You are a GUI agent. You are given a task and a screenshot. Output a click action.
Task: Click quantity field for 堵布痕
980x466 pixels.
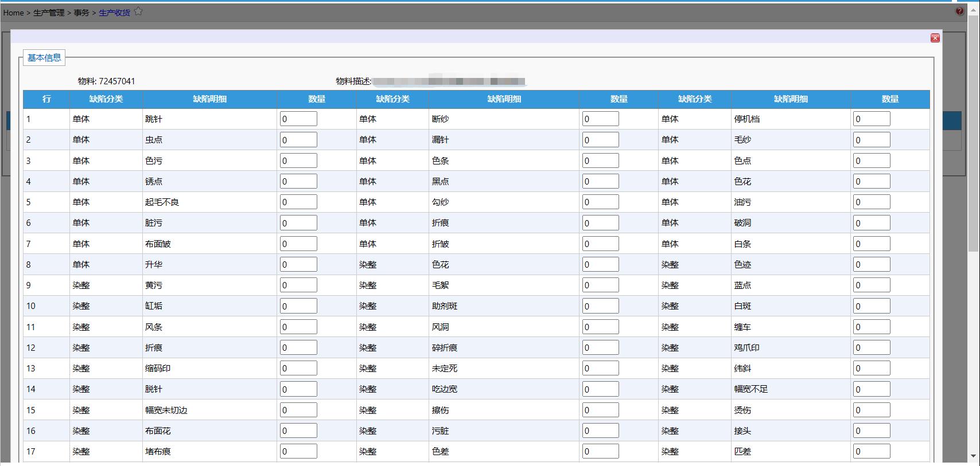click(298, 451)
